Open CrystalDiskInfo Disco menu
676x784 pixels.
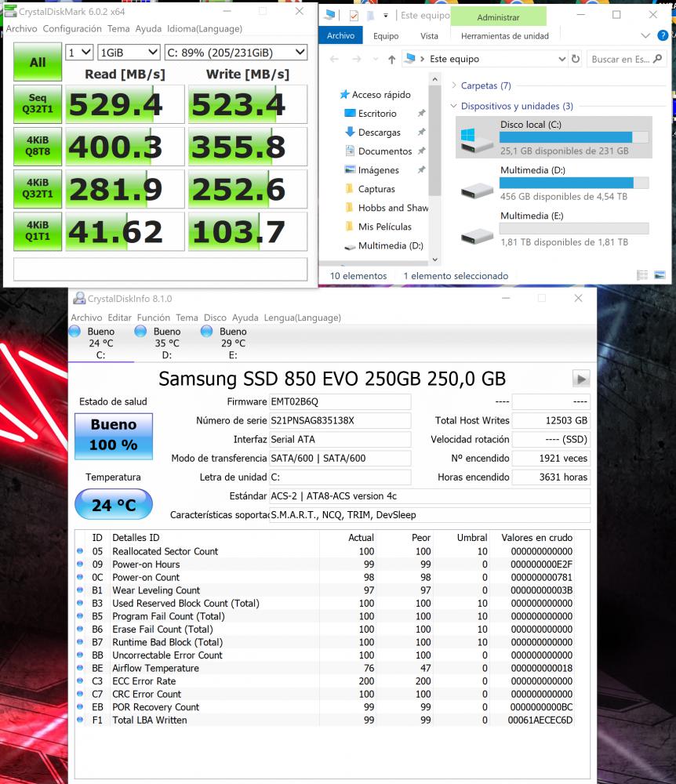pyautogui.click(x=215, y=318)
